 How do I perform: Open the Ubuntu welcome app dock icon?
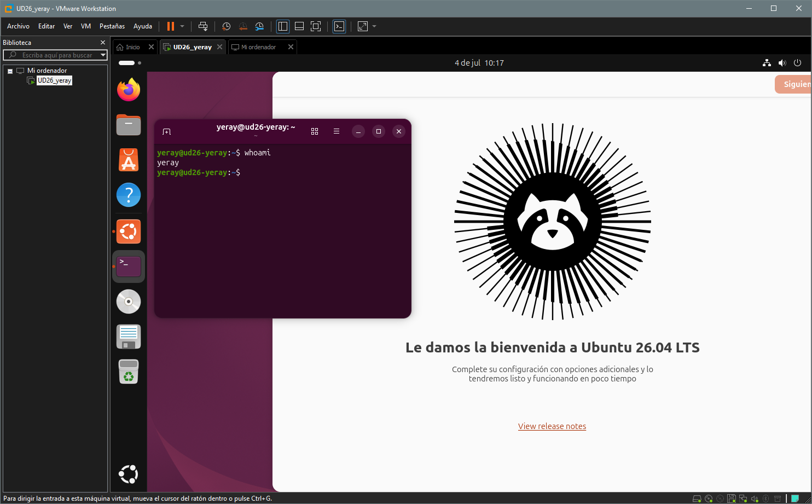click(129, 231)
